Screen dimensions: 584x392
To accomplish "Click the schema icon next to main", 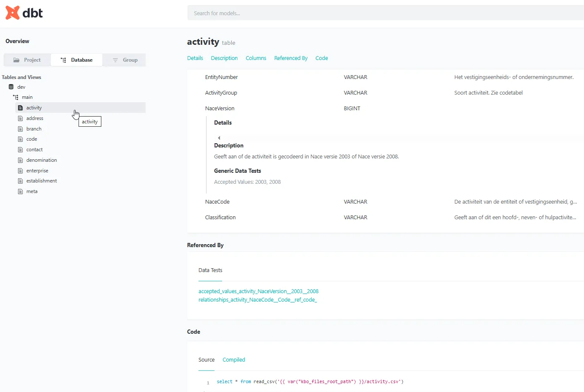I will [16, 97].
